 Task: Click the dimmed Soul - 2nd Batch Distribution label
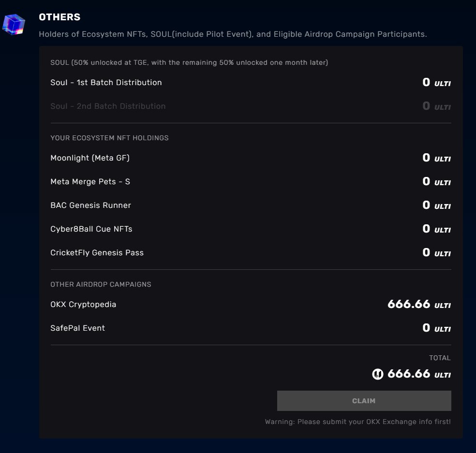108,106
